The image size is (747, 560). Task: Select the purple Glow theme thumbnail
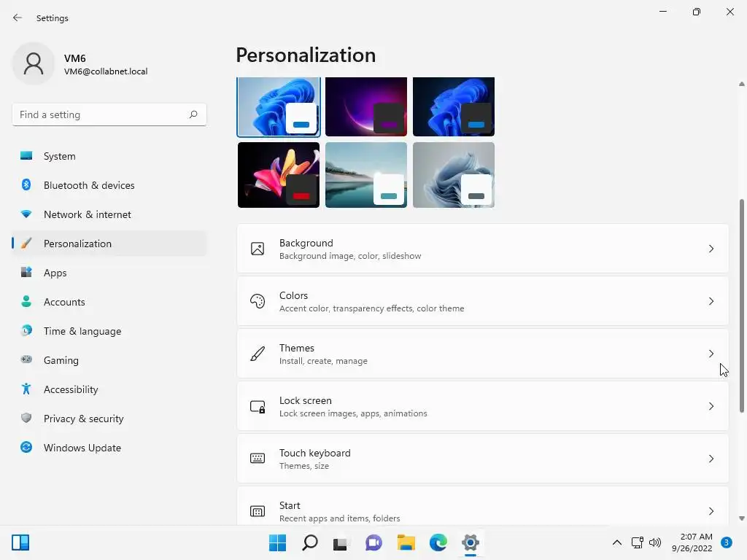(366, 106)
